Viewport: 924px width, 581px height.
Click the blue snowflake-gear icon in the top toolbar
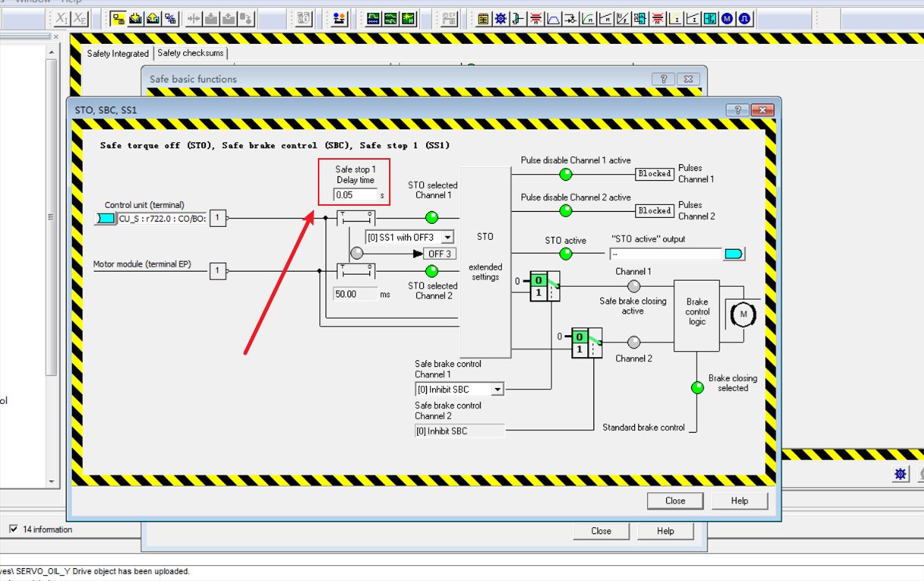500,19
